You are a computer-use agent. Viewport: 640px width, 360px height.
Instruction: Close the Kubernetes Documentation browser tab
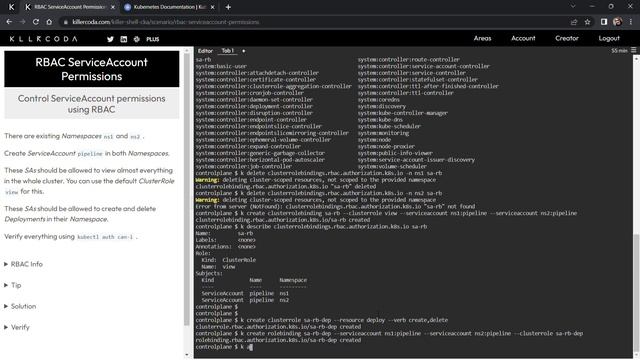pos(212,7)
